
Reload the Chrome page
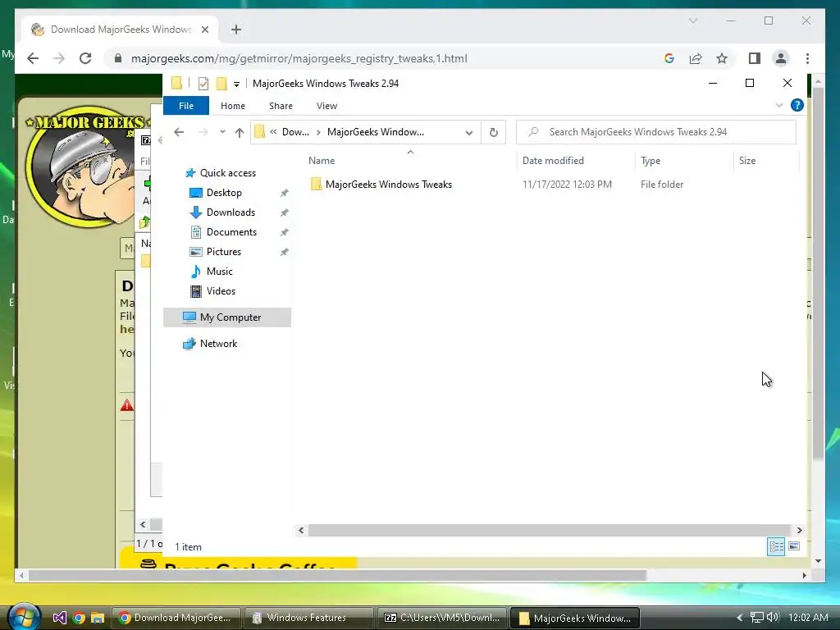(x=85, y=58)
